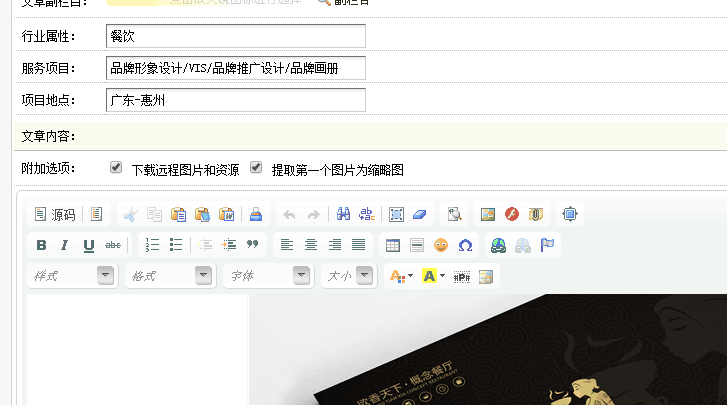
Task: Increase indent with the Indent icon
Action: pyautogui.click(x=229, y=245)
